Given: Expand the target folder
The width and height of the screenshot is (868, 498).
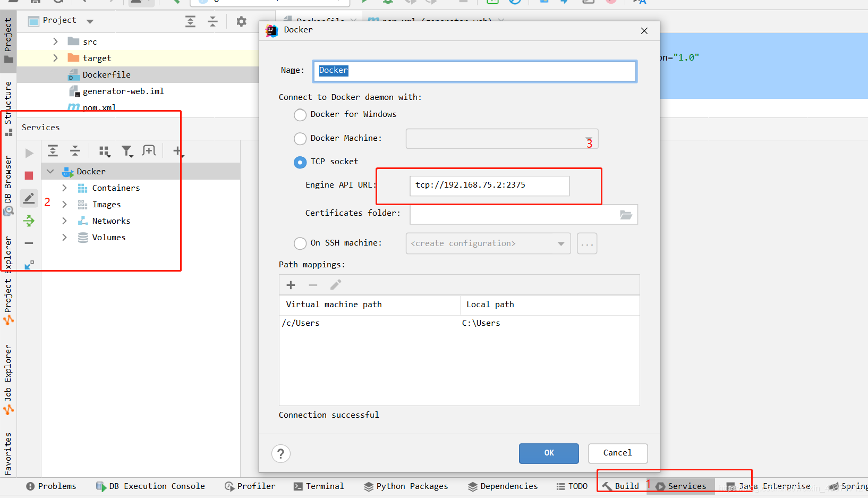Looking at the screenshot, I should tap(55, 58).
